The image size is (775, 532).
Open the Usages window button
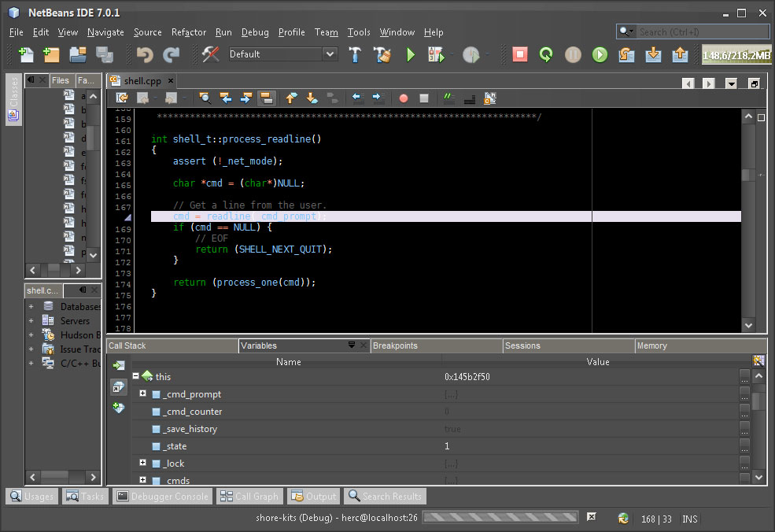(32, 496)
